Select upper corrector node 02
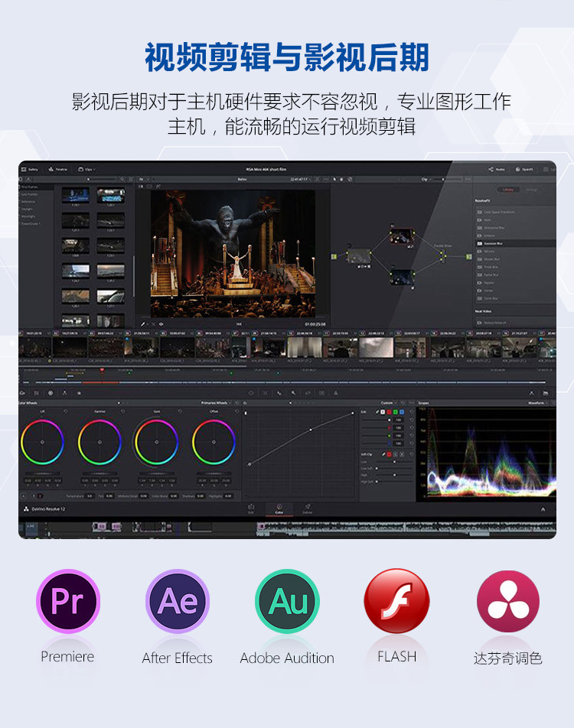Viewport: 574px width, 728px height. [x=402, y=237]
